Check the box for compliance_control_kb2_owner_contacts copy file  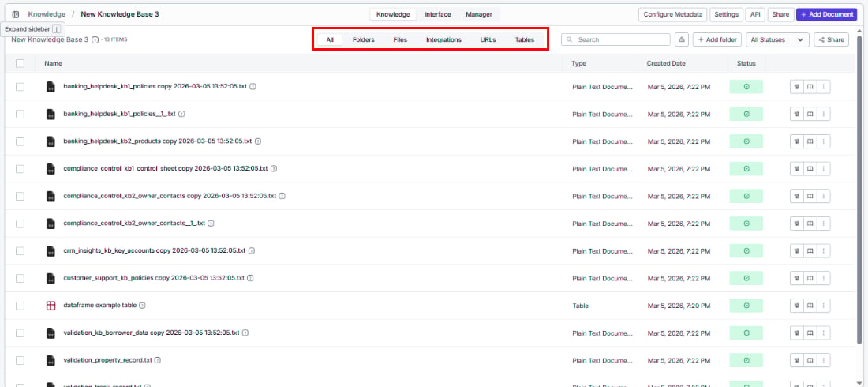coord(20,196)
